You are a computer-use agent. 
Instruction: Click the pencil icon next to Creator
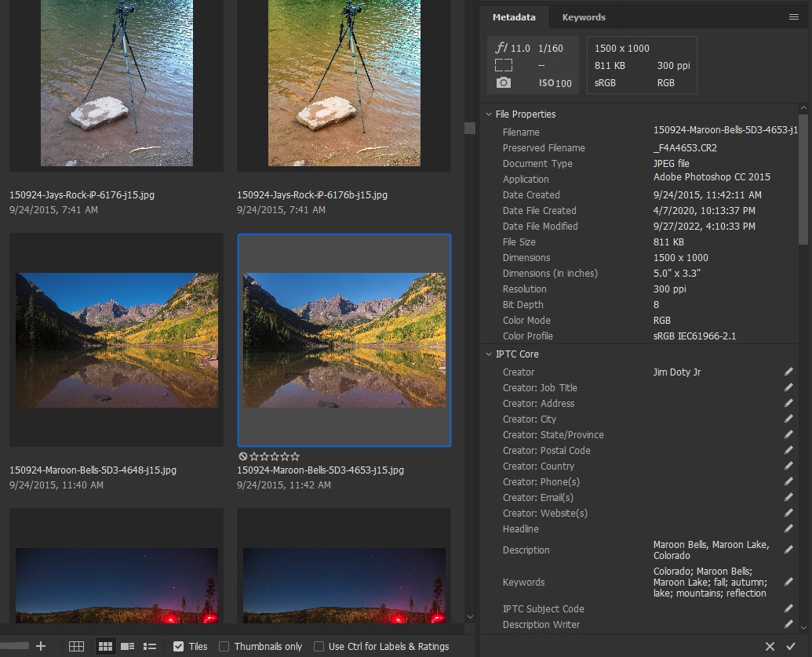(788, 372)
